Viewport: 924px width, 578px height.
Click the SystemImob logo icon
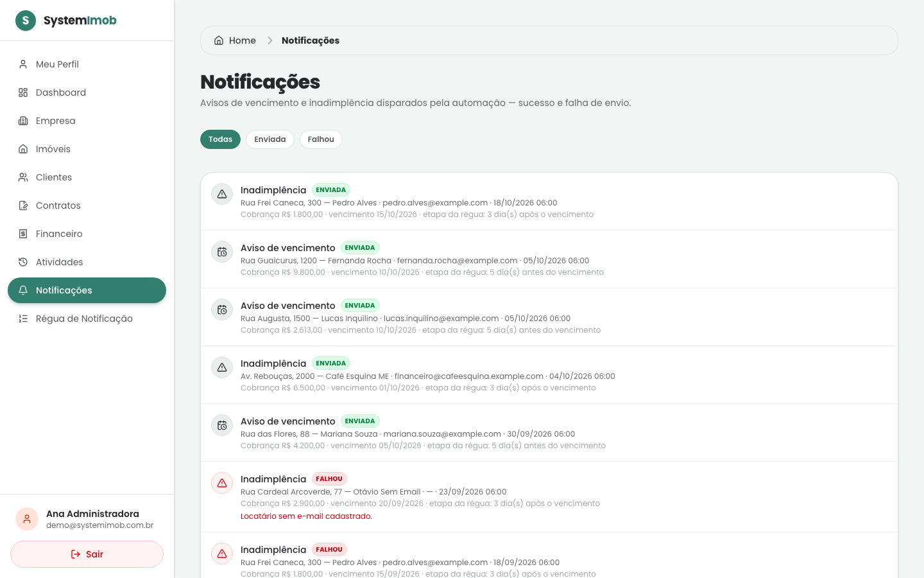coord(26,21)
